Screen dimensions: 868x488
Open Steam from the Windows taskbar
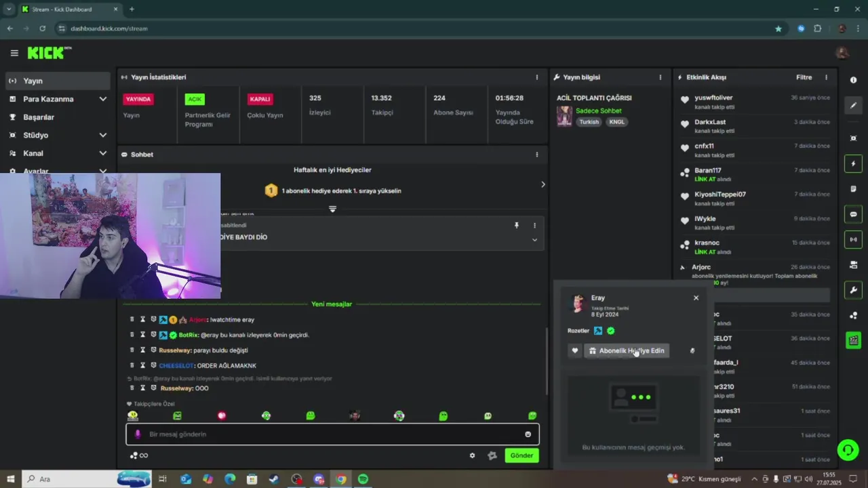pos(273,479)
